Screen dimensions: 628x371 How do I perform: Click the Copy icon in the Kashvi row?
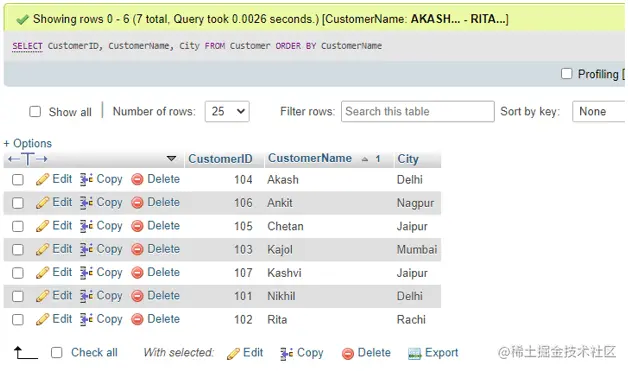coord(86,273)
